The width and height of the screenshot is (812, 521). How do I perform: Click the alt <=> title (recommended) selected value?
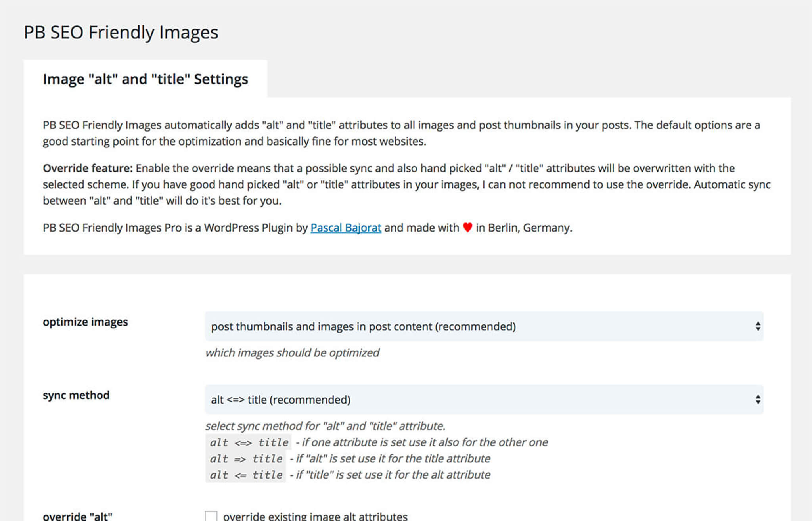point(281,400)
